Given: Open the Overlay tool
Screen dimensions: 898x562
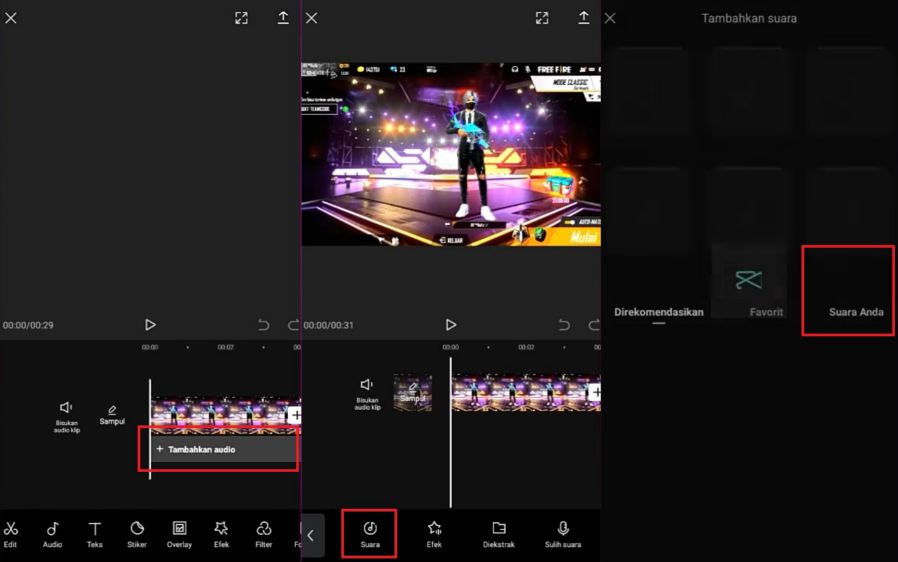Looking at the screenshot, I should click(x=179, y=535).
